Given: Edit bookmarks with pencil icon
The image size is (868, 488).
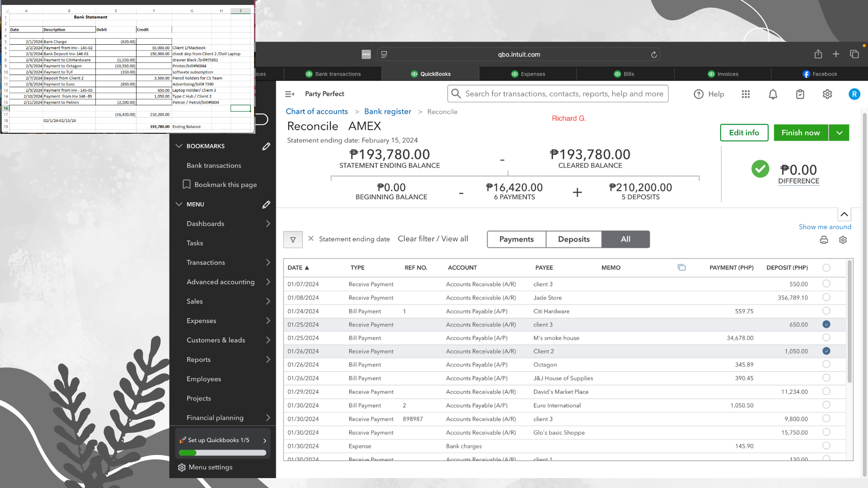Looking at the screenshot, I should point(266,146).
